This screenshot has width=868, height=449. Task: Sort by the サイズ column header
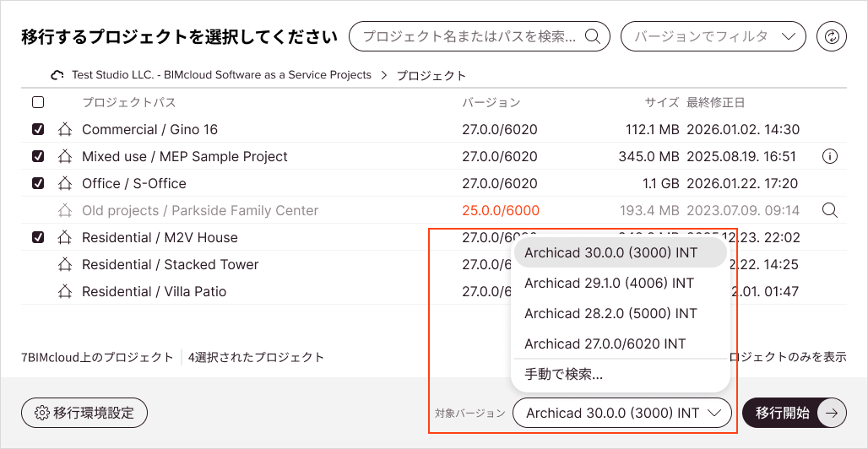(661, 102)
